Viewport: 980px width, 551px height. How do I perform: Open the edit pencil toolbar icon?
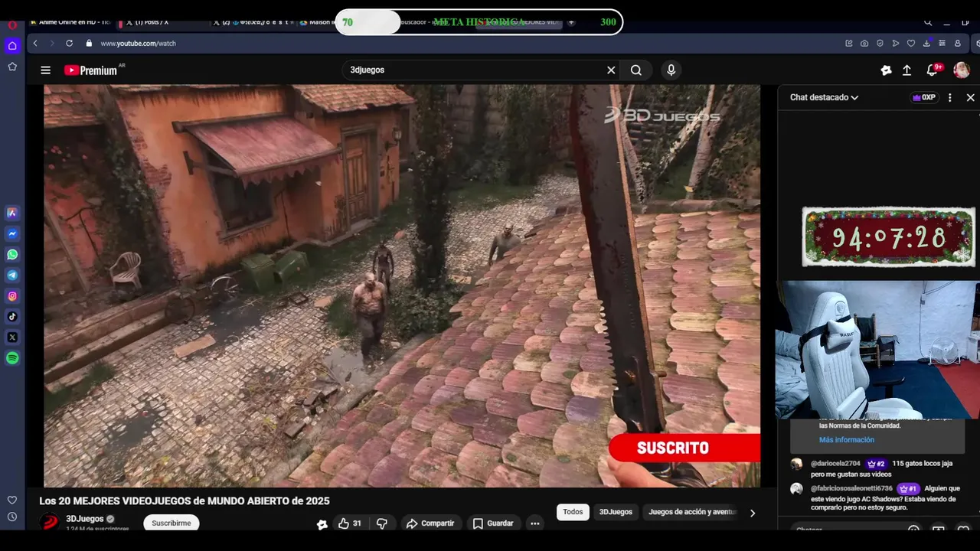pyautogui.click(x=849, y=44)
